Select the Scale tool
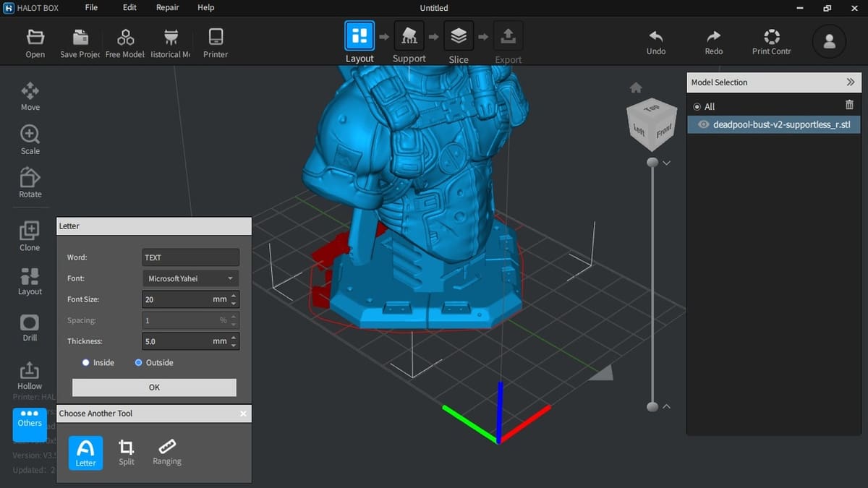Viewport: 868px width, 488px height. 30,140
